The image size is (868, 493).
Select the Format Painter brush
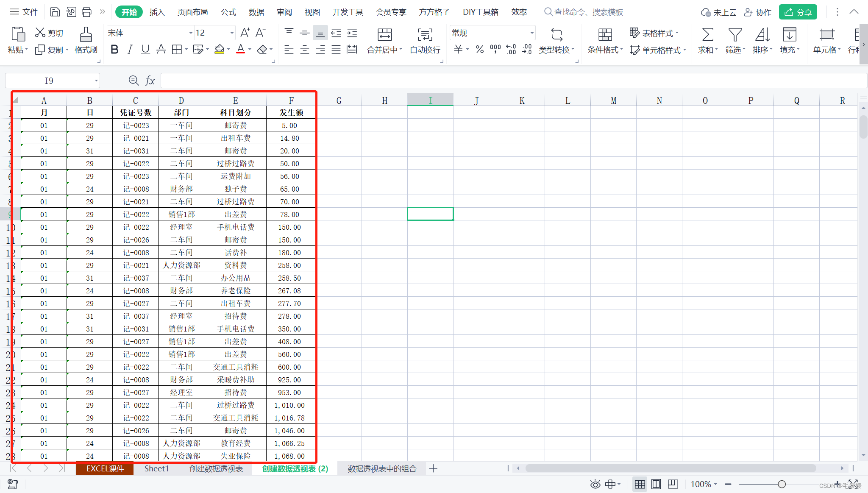click(x=86, y=34)
